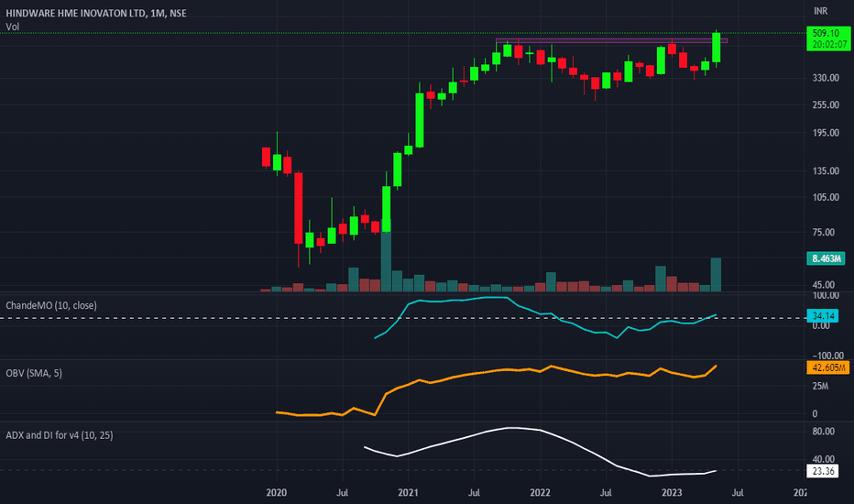This screenshot has width=854, height=504.
Task: Click the 2020 time axis label
Action: pyautogui.click(x=276, y=493)
